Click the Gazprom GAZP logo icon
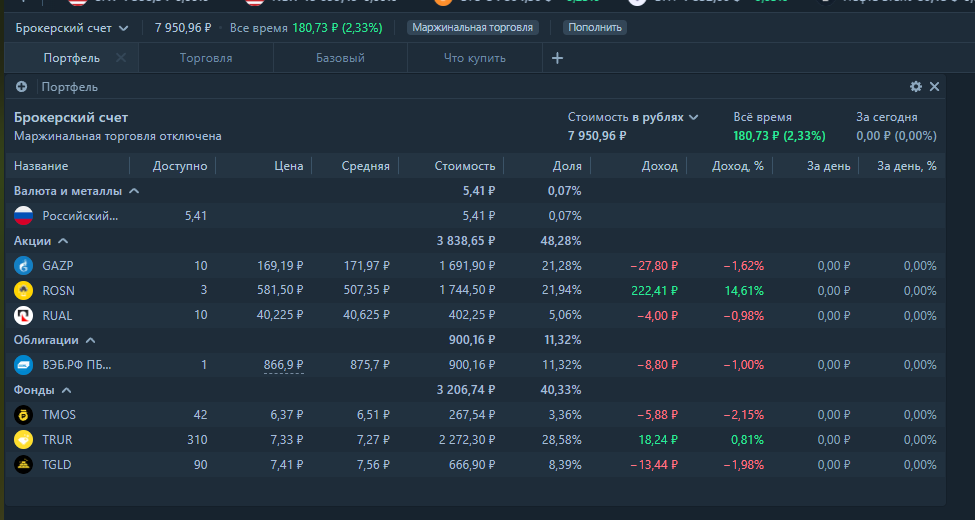Viewport: 975px width, 520px height. click(23, 266)
